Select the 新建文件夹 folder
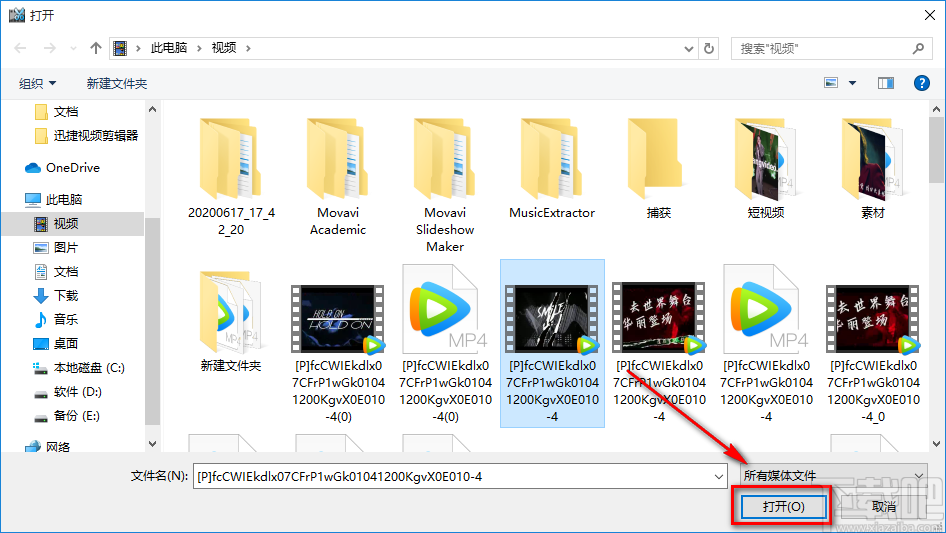The image size is (946, 533). 231,321
